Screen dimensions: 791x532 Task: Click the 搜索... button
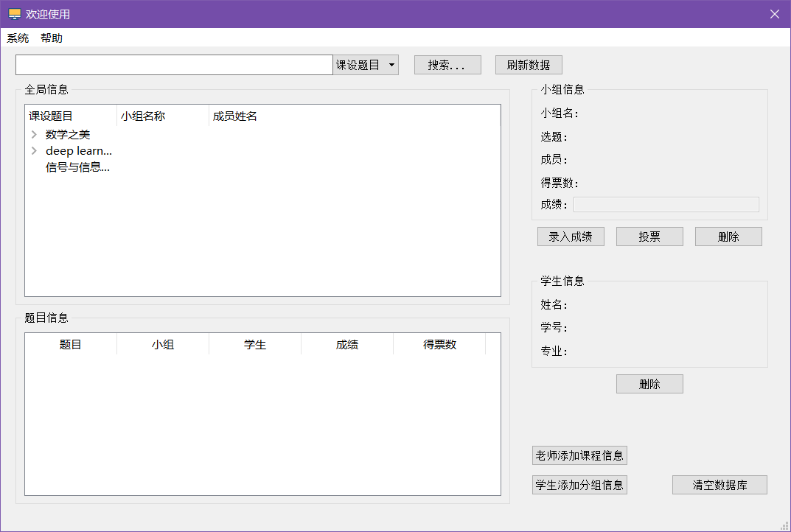(x=447, y=65)
